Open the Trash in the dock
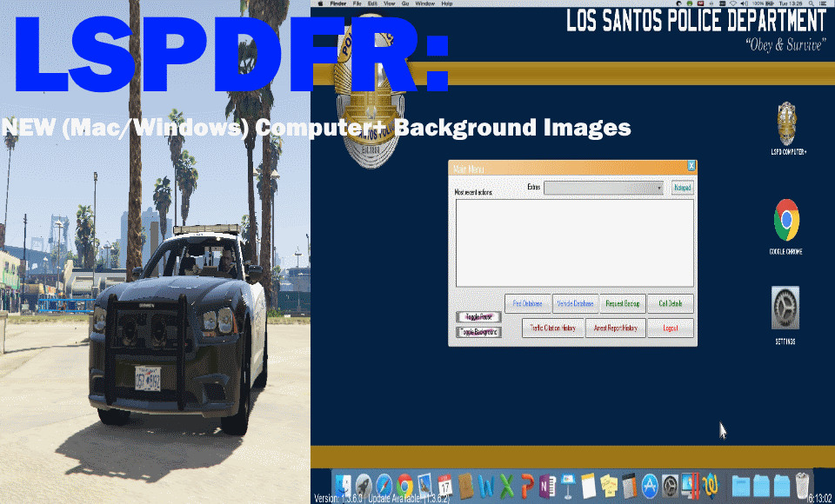 [x=802, y=485]
